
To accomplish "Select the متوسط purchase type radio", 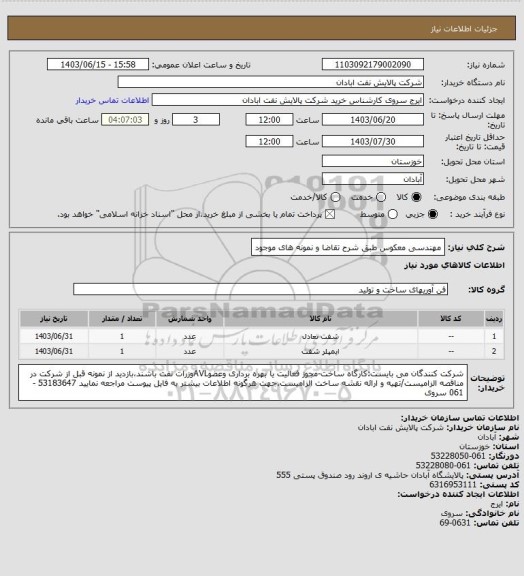I will (x=393, y=214).
